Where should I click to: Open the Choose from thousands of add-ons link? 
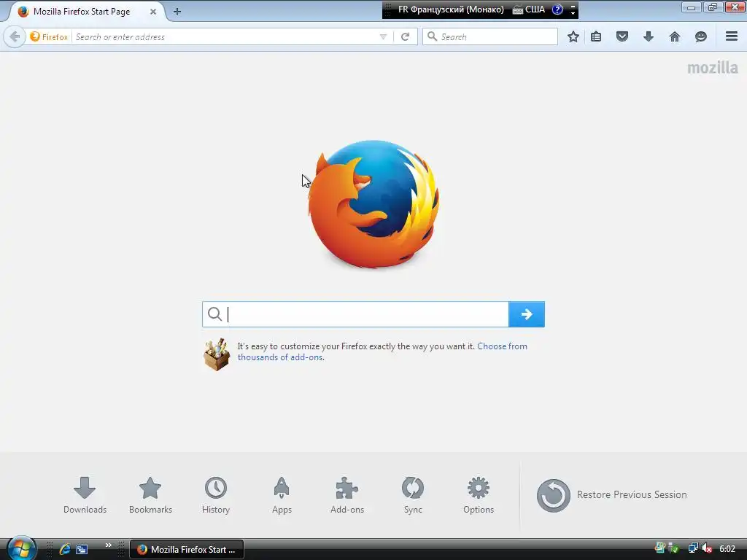click(382, 351)
